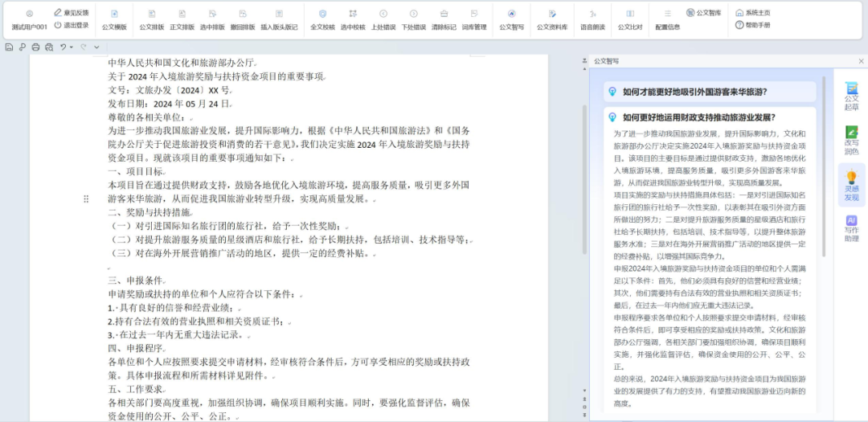Click the 公文智写 panel title label
This screenshot has height=422, width=868.
pos(606,61)
